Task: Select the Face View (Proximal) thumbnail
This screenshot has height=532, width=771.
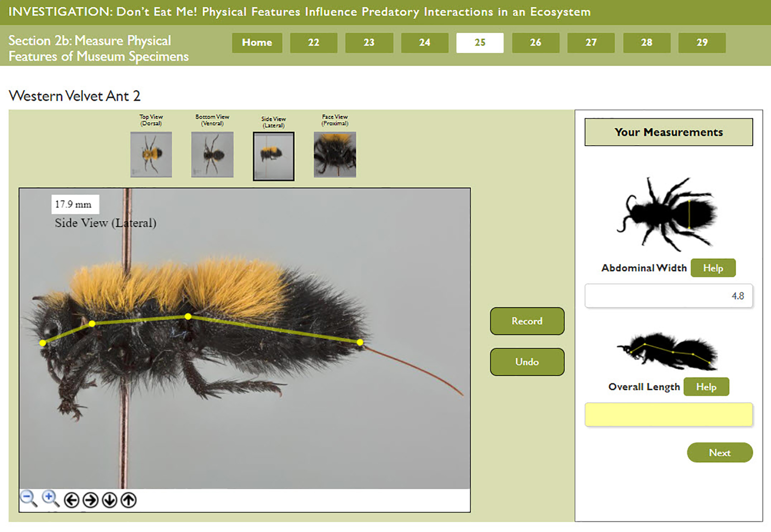Action: (335, 154)
